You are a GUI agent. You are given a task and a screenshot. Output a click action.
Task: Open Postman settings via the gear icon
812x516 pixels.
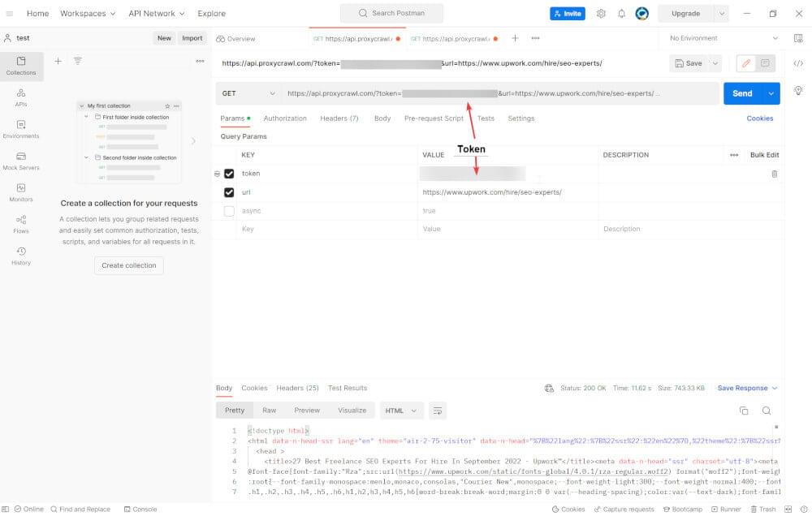click(601, 13)
